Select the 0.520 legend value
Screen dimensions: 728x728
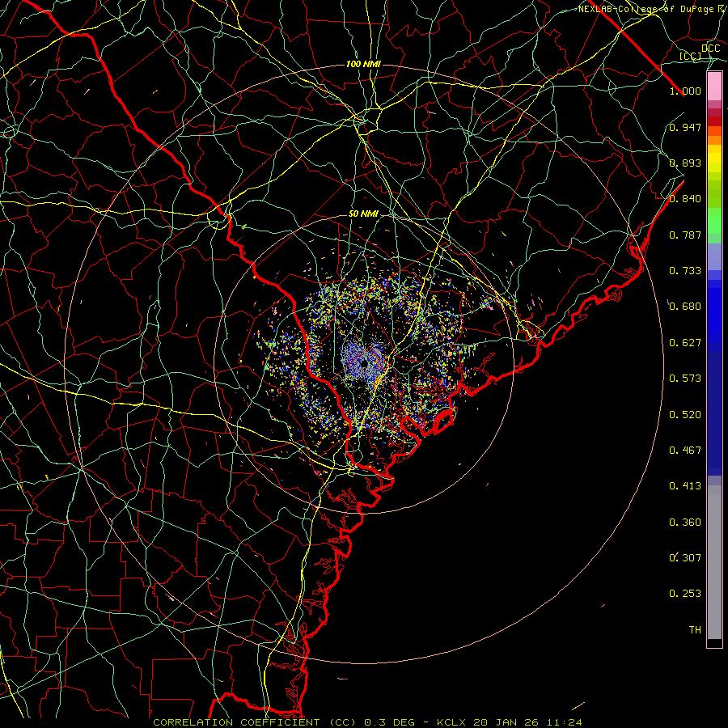685,415
